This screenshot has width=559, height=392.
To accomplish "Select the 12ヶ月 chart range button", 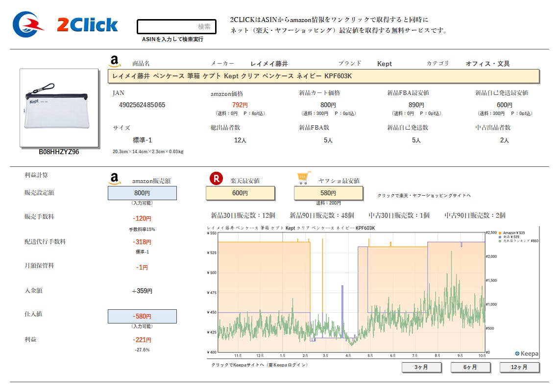I will (519, 367).
